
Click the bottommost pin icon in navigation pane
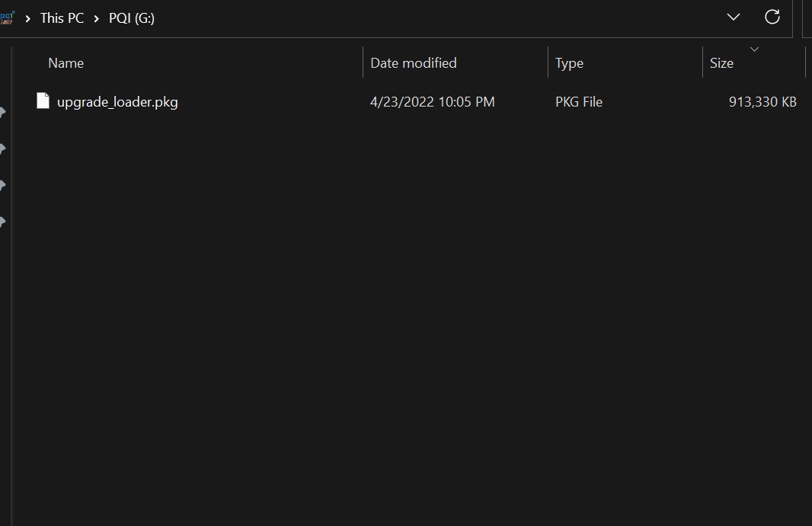[x=3, y=222]
